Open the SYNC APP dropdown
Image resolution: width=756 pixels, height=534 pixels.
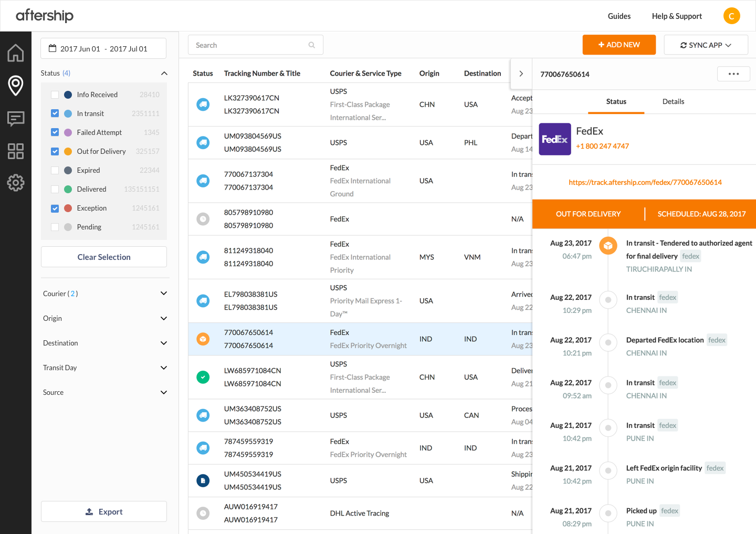(706, 45)
